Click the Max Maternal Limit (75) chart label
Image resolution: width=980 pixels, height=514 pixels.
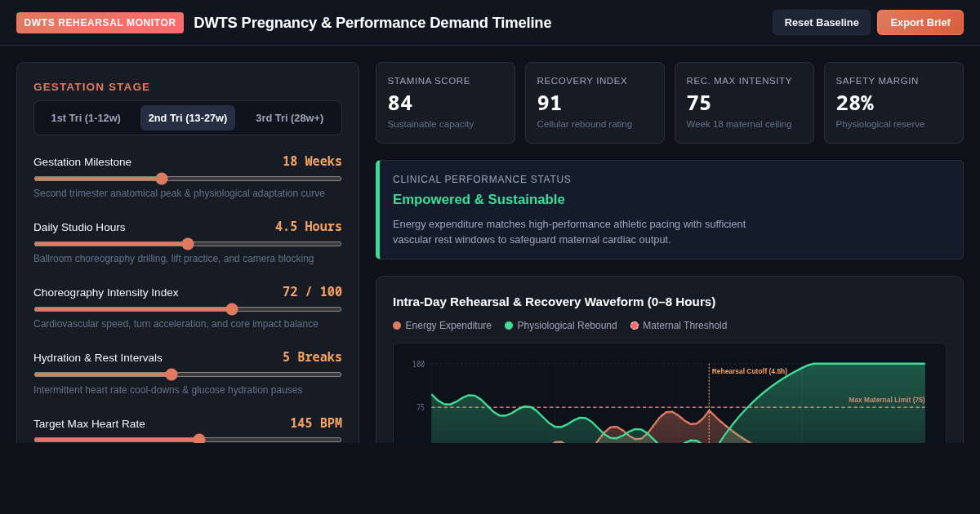tap(887, 400)
